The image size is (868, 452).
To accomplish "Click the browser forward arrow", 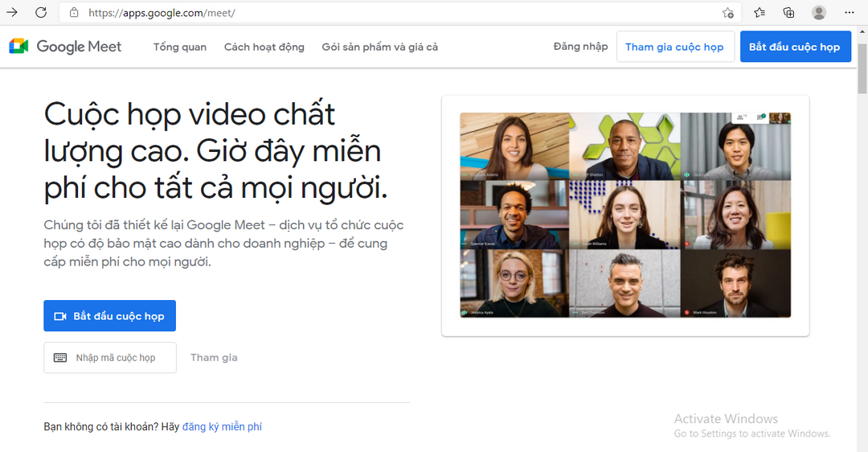I will (x=11, y=12).
